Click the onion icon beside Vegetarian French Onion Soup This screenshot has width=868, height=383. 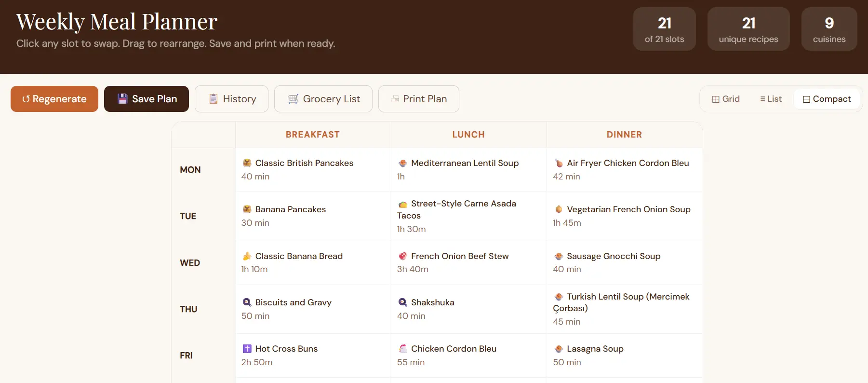(559, 209)
